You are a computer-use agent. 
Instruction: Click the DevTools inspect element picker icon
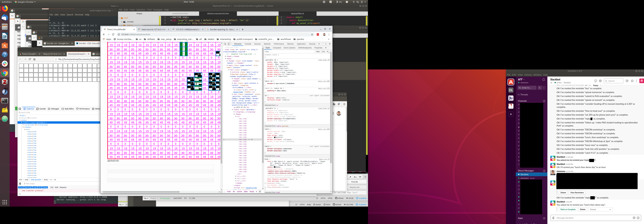click(225, 44)
